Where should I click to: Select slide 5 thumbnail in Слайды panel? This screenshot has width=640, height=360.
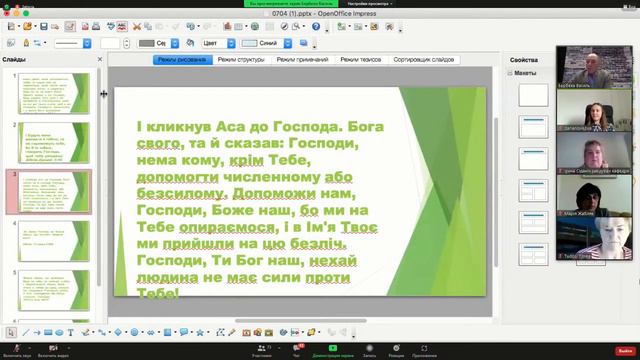pyautogui.click(x=54, y=290)
